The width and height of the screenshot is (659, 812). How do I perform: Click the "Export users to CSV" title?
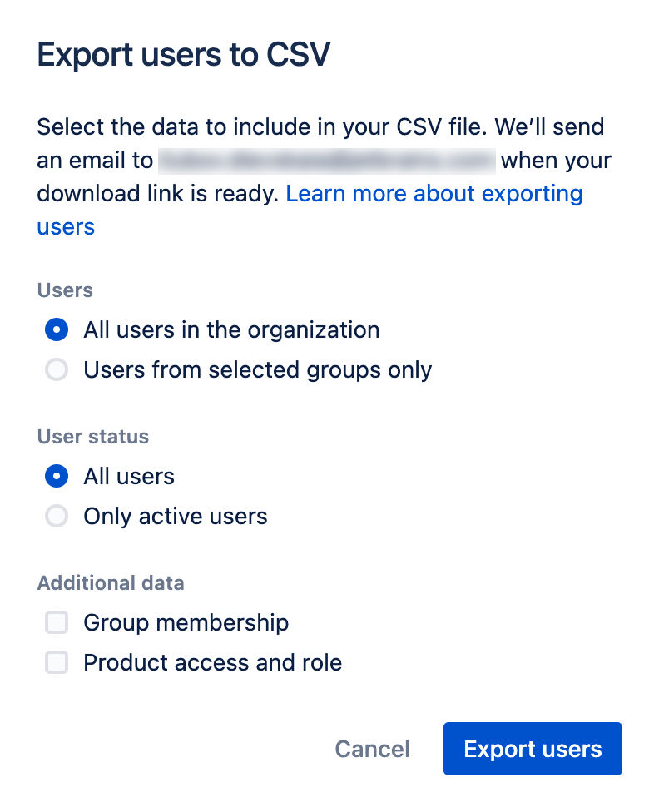tap(185, 54)
